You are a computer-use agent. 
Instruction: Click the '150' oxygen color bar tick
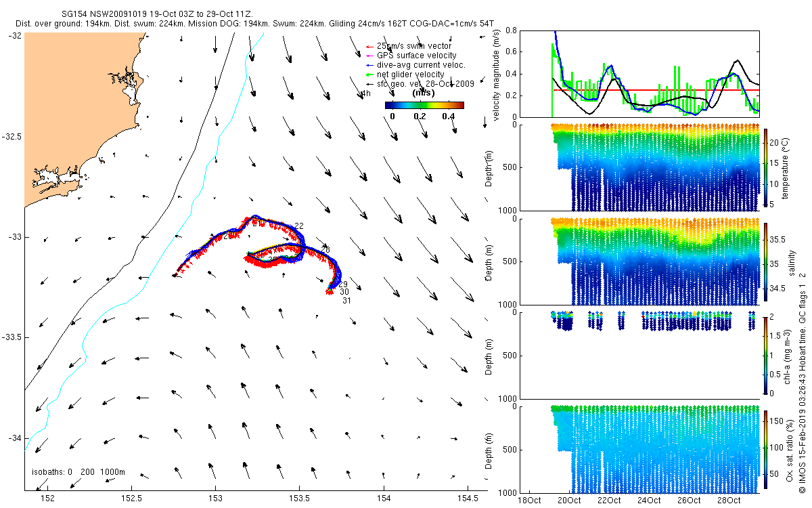point(777,420)
